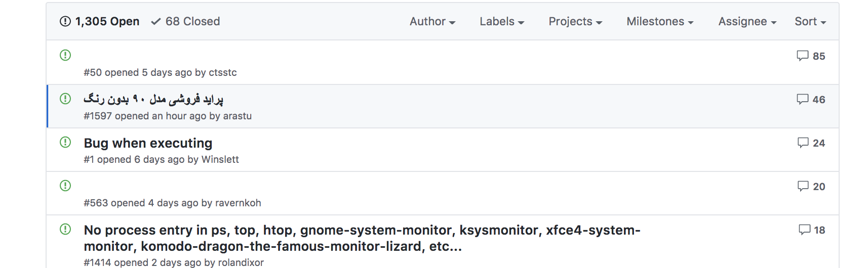Open the 46 comments icon on issue #1597
Screen dimensions: 868x268
click(802, 99)
